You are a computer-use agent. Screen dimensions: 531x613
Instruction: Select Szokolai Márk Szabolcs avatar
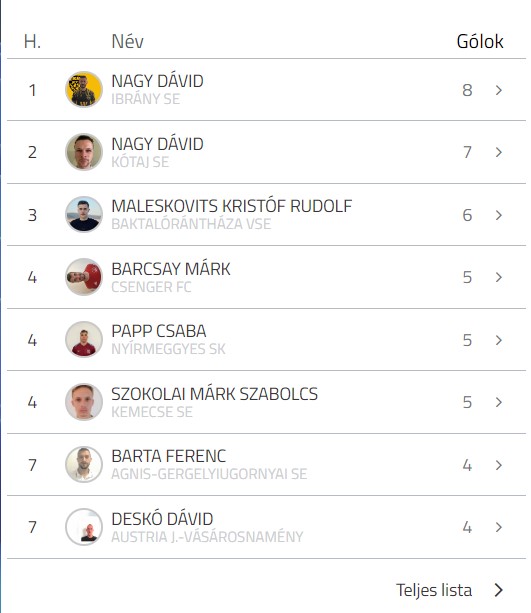(x=84, y=402)
